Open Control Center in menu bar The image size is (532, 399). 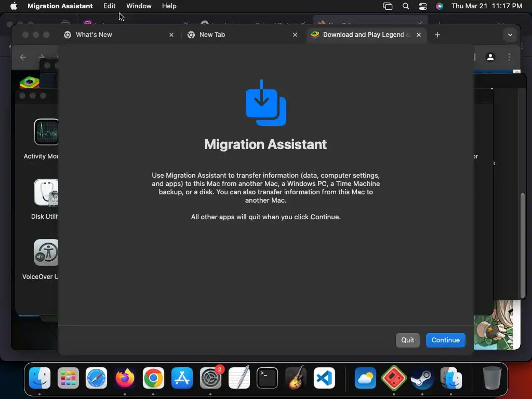[x=422, y=6]
